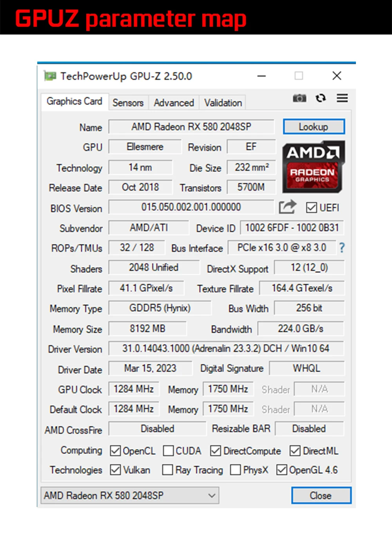Screen dimensions: 392x536
Task: Click the ROPs/TMUs value '32 / 128'
Action: point(137,247)
